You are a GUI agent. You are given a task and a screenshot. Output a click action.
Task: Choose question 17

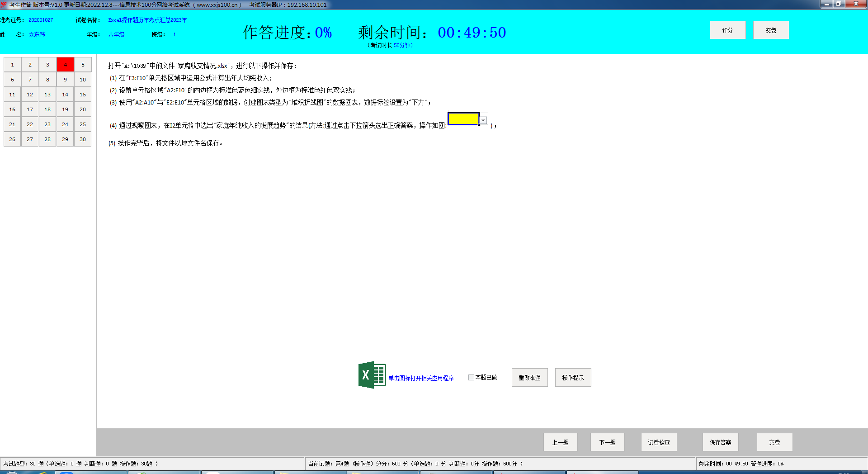[x=30, y=109]
